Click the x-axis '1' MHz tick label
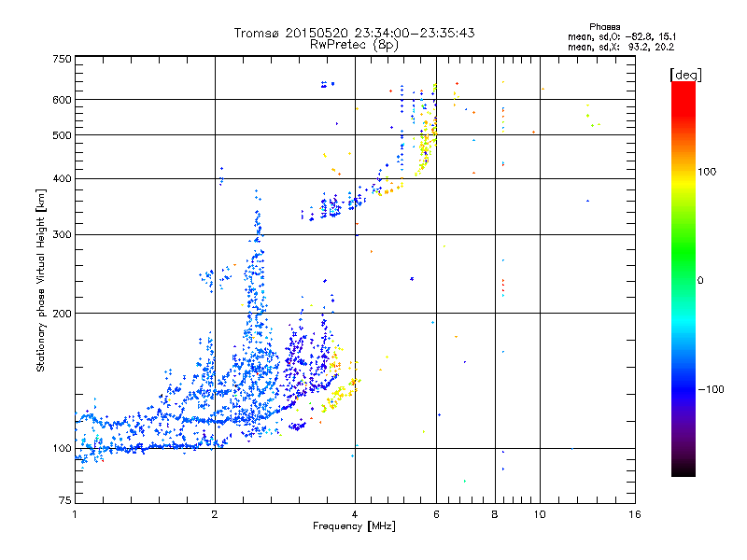 75,514
